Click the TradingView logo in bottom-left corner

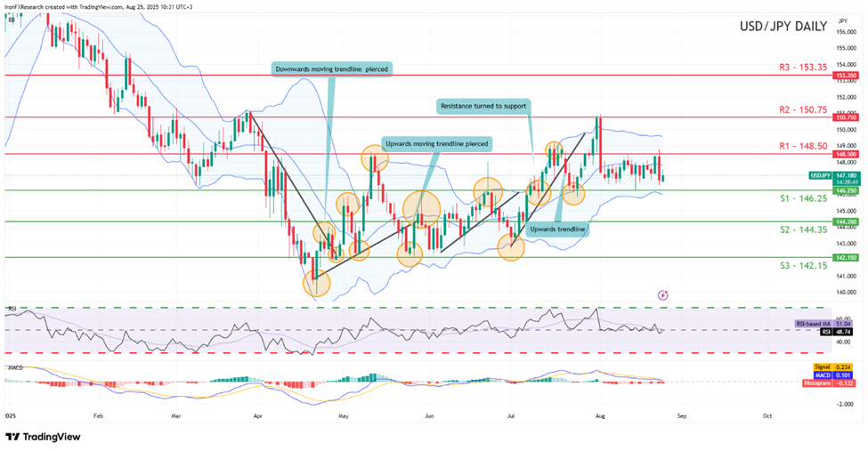[x=43, y=436]
